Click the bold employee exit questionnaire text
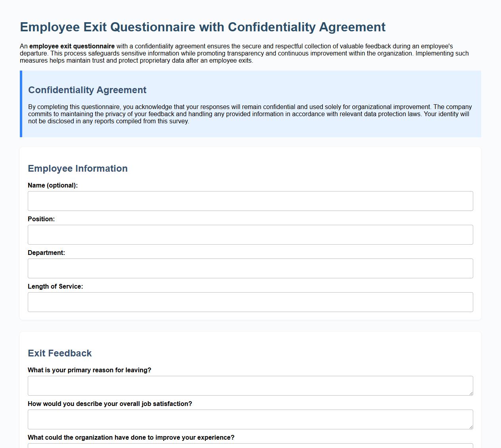 tap(72, 46)
